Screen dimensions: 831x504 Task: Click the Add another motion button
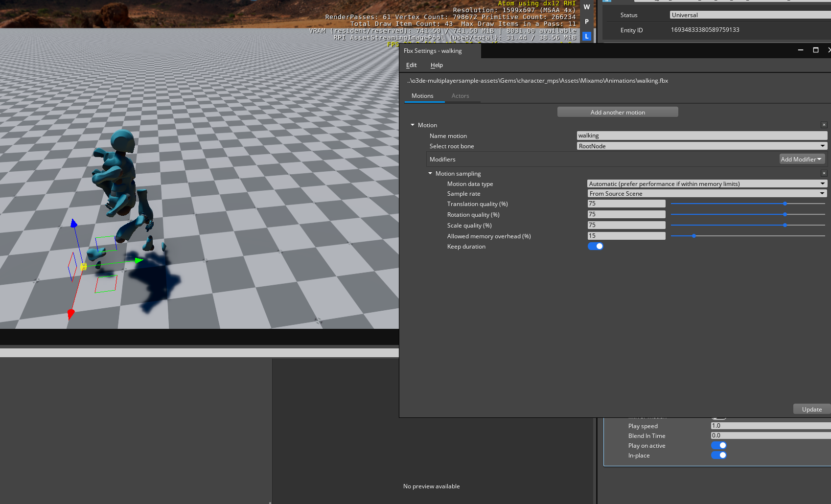617,112
